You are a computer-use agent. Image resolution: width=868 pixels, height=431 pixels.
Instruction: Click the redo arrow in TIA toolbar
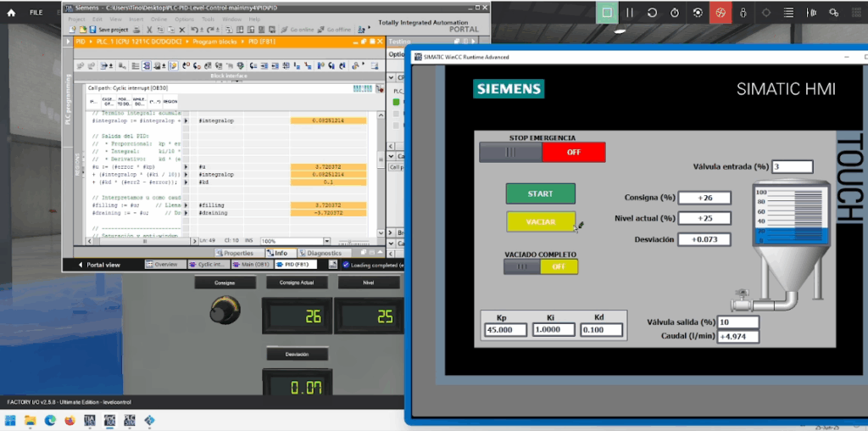click(x=209, y=30)
